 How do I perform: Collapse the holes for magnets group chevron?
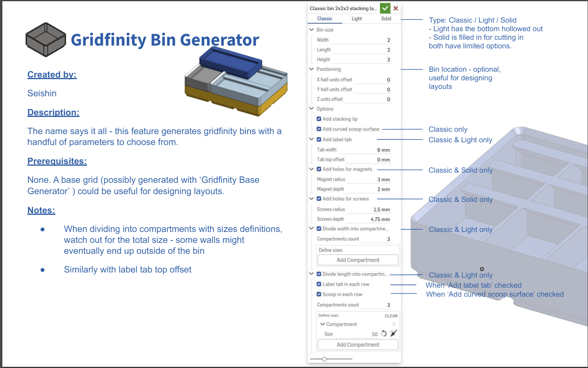click(x=311, y=169)
